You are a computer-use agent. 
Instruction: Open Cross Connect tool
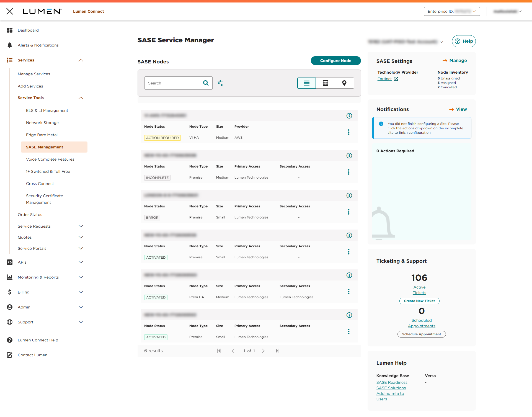(40, 184)
